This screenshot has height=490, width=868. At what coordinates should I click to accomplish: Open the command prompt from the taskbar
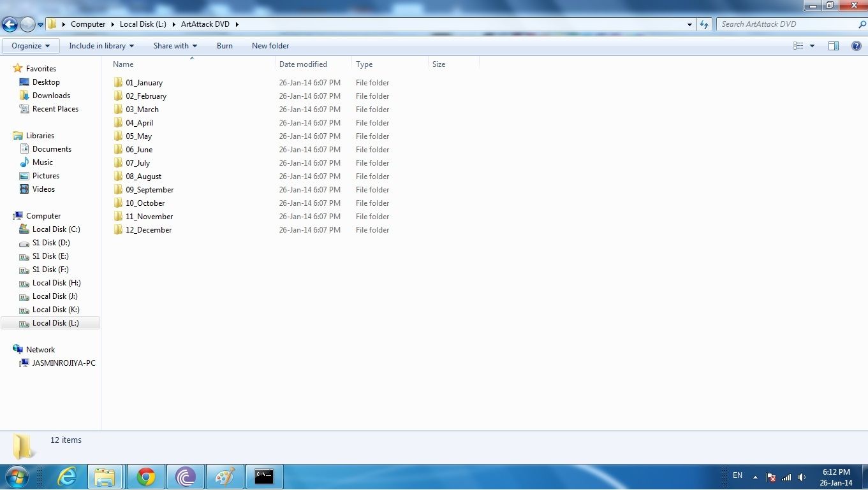pos(264,476)
